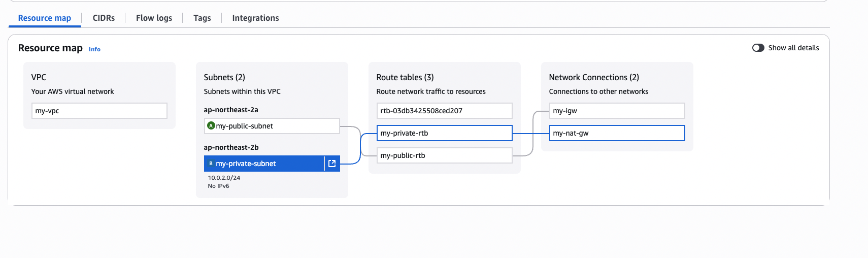Image resolution: width=868 pixels, height=258 pixels.
Task: Click the B zone badge on my-private-subnet
Action: [x=211, y=164]
